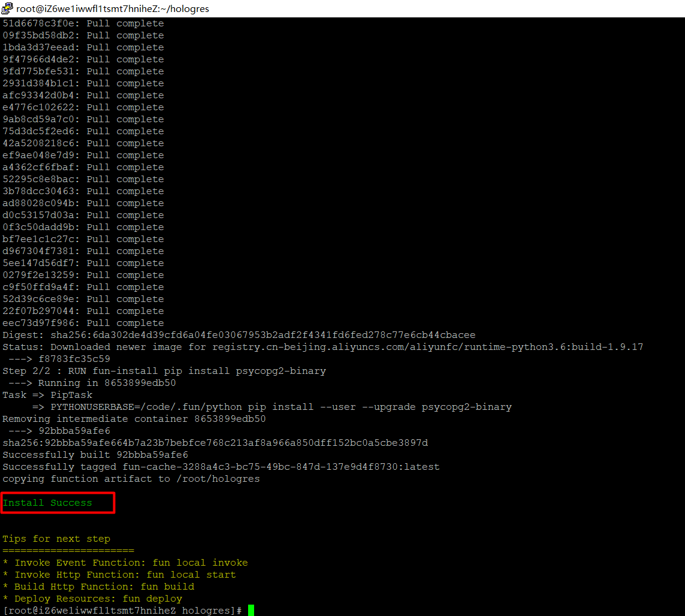The width and height of the screenshot is (685, 616).
Task: Click the 'Status: Downloaded newer image' line
Action: click(x=323, y=347)
